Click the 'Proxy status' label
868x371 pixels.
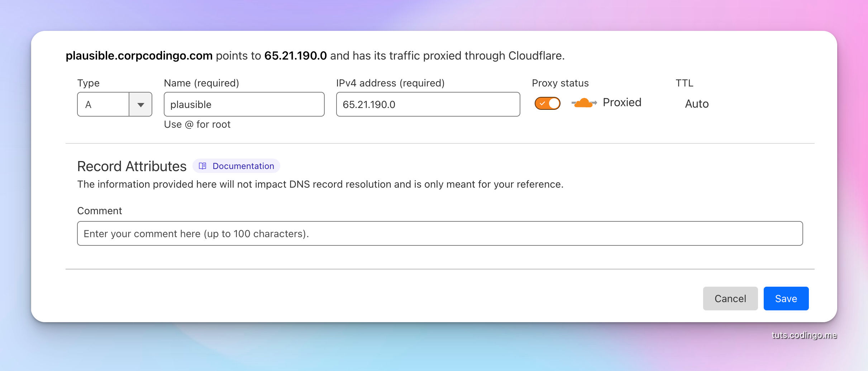click(x=560, y=83)
